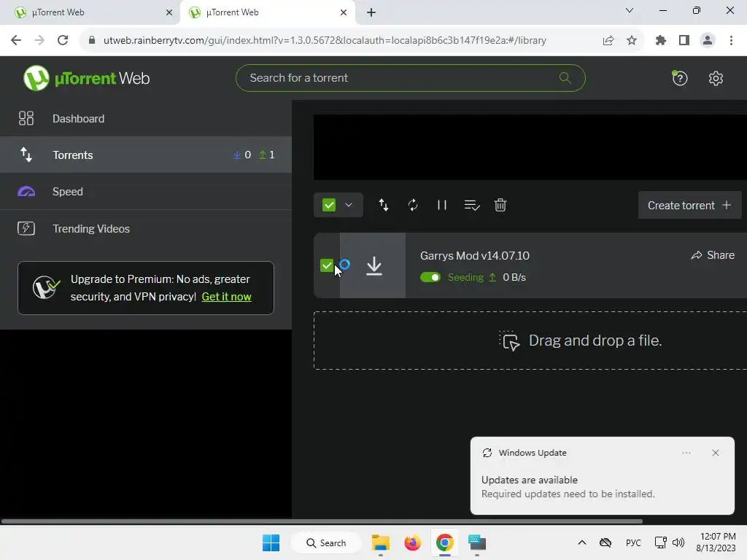
Task: Open the Speed section
Action: coord(146,192)
